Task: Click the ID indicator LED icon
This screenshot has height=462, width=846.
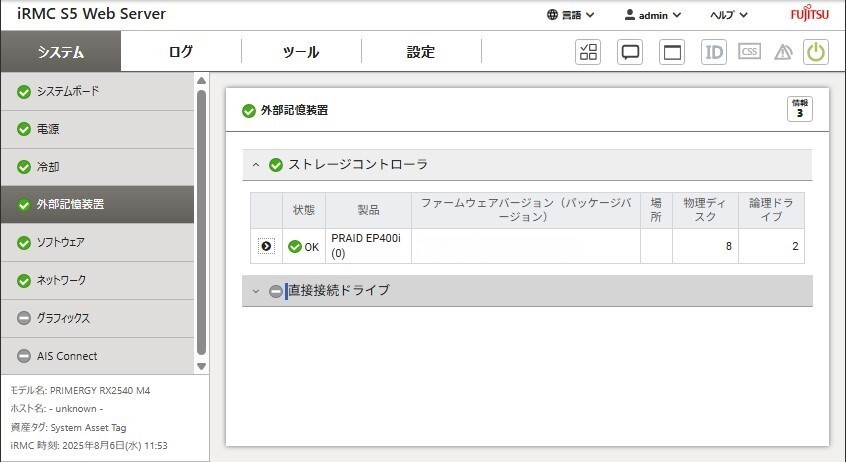Action: [x=714, y=53]
